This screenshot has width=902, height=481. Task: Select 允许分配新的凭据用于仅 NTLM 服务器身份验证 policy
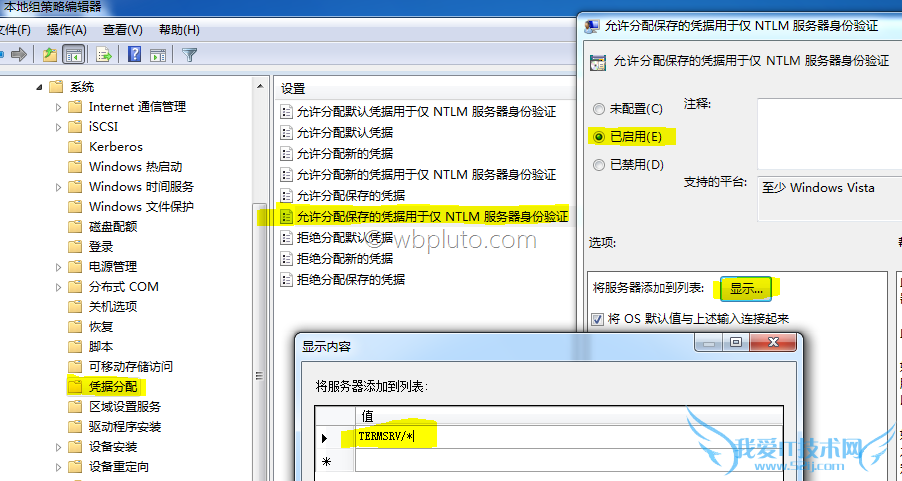click(x=426, y=174)
